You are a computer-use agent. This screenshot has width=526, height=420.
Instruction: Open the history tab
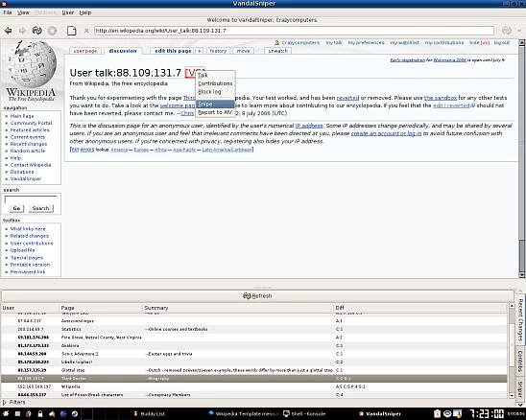pyautogui.click(x=218, y=51)
